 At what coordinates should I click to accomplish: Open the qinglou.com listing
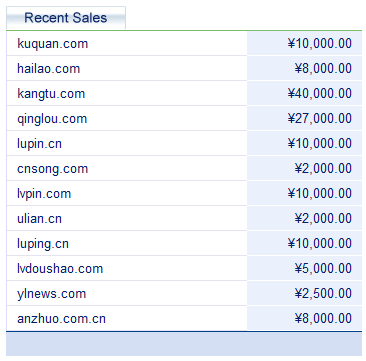52,119
